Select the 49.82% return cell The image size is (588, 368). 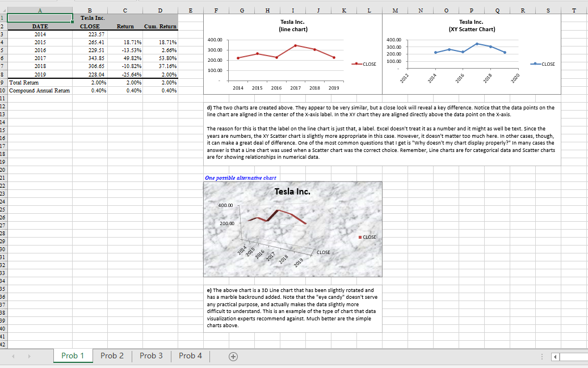tap(125, 58)
